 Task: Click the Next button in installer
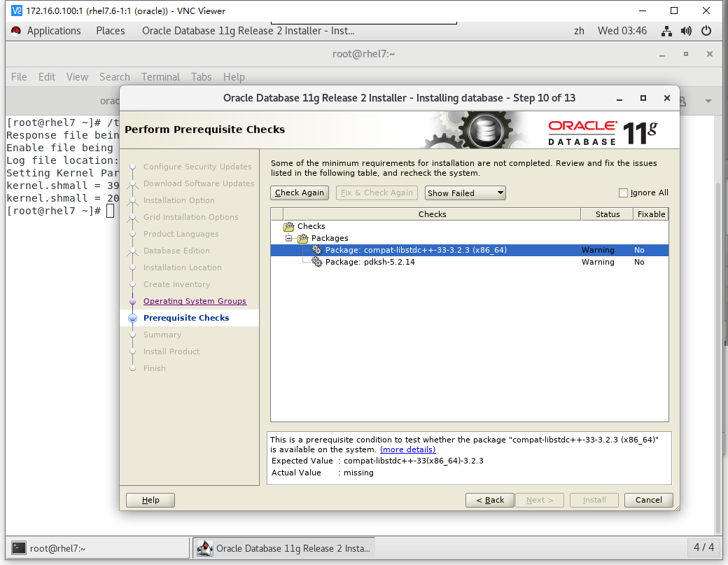pyautogui.click(x=540, y=500)
